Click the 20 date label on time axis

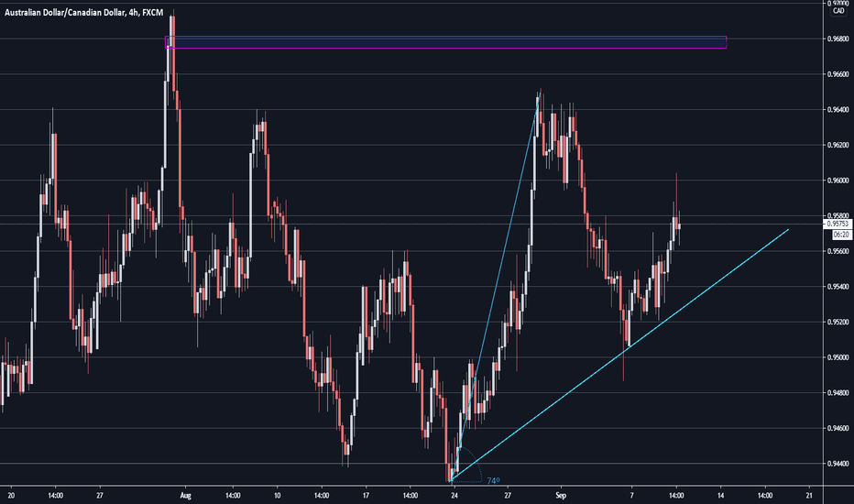click(11, 495)
